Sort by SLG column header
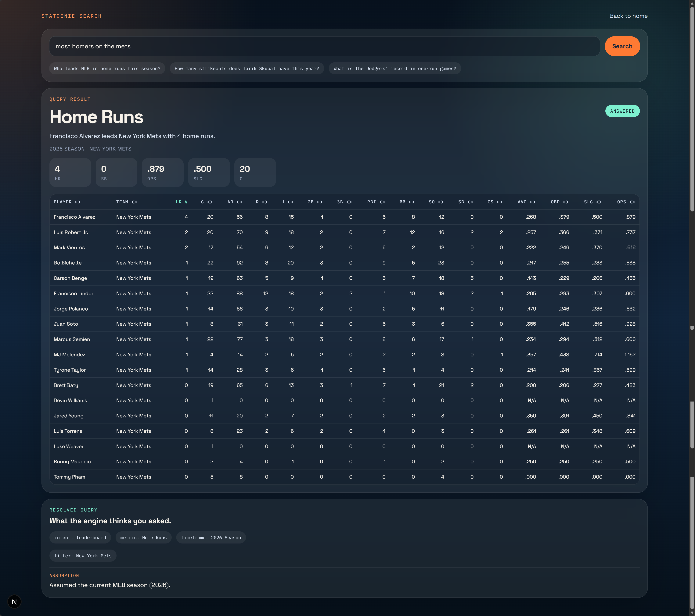695x616 pixels. (x=593, y=202)
